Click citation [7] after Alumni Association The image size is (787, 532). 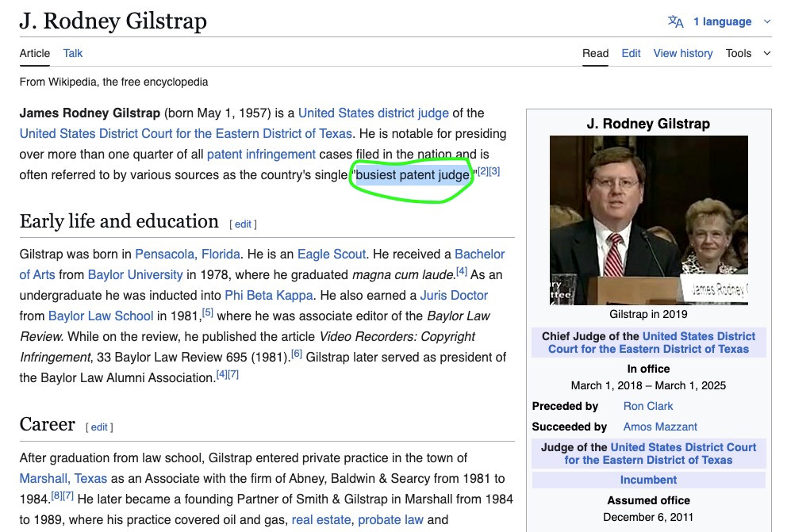pyautogui.click(x=233, y=374)
